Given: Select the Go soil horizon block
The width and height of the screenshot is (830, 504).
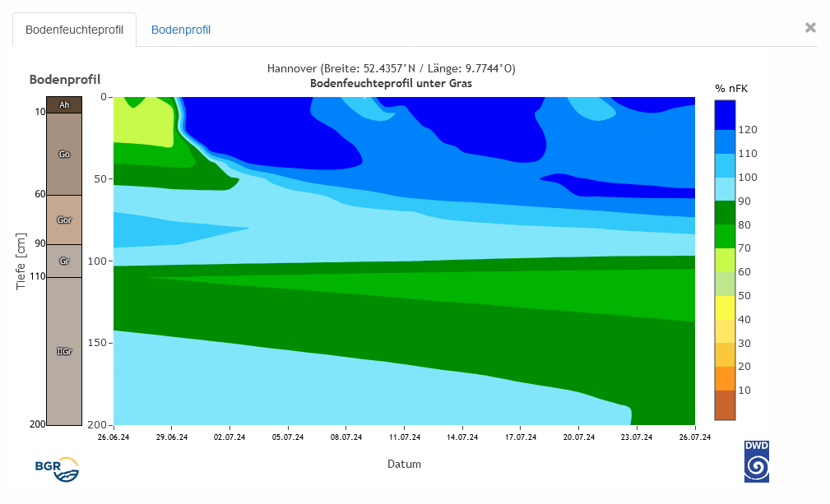Looking at the screenshot, I should 64,154.
